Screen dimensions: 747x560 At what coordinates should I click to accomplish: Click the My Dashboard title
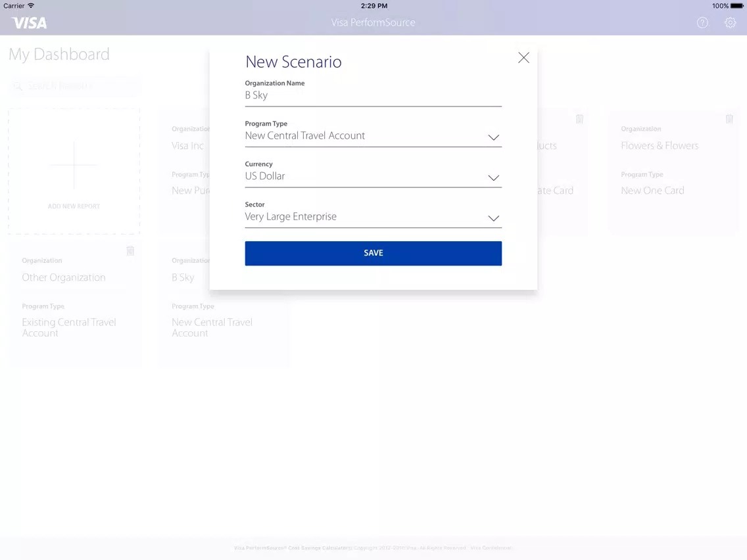[x=59, y=55]
